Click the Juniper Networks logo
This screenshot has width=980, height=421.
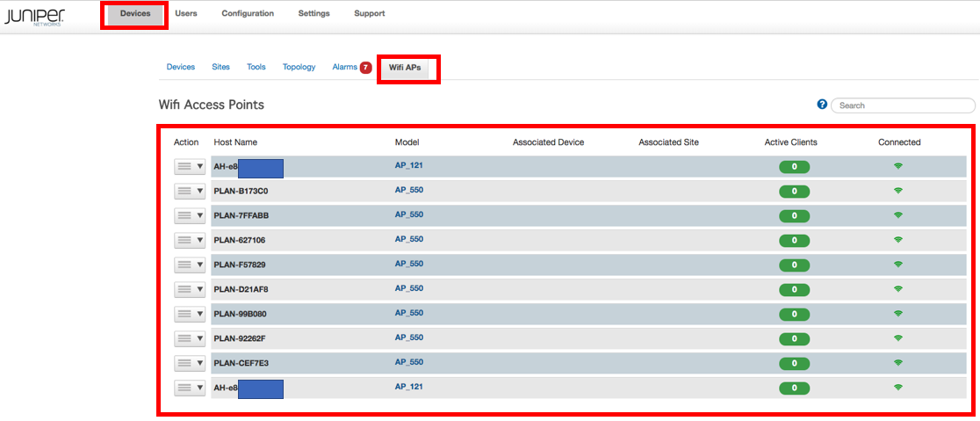34,17
